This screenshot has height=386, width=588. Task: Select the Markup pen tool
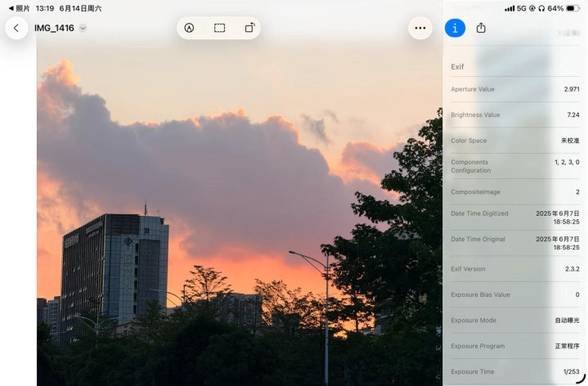[x=189, y=28]
